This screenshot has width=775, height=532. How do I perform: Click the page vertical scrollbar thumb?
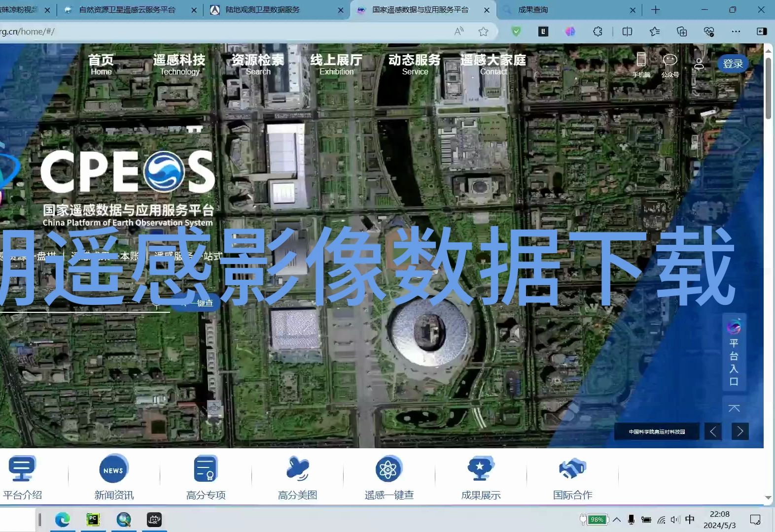point(768,88)
